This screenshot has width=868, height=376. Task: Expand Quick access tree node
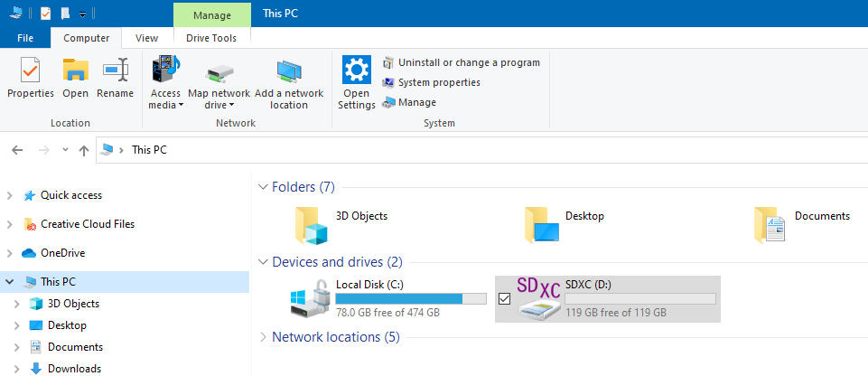pyautogui.click(x=11, y=195)
